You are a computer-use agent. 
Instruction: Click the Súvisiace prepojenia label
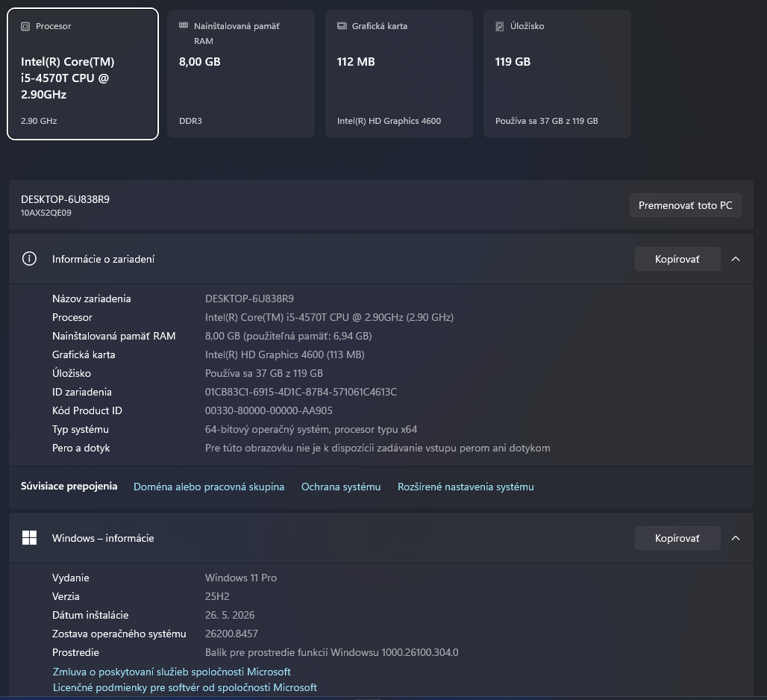tap(69, 486)
